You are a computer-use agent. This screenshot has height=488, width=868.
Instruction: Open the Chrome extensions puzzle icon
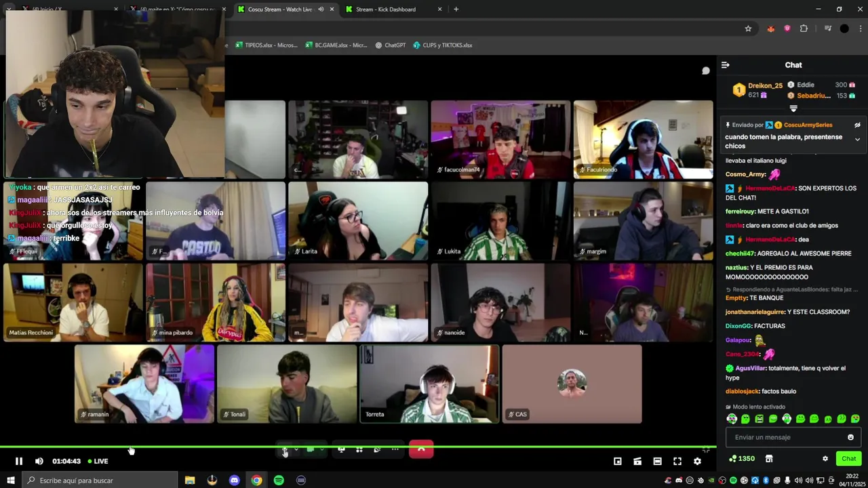(x=804, y=28)
